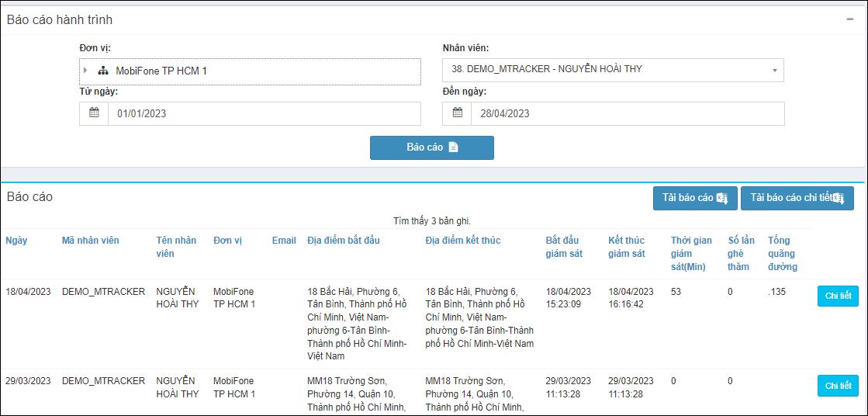868x416 pixels.
Task: Sort by the Ngày column header
Action: 16,241
